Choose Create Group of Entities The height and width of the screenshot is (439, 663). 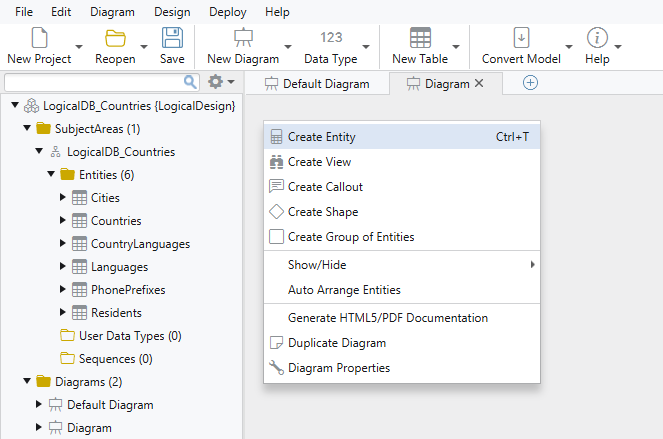point(402,236)
